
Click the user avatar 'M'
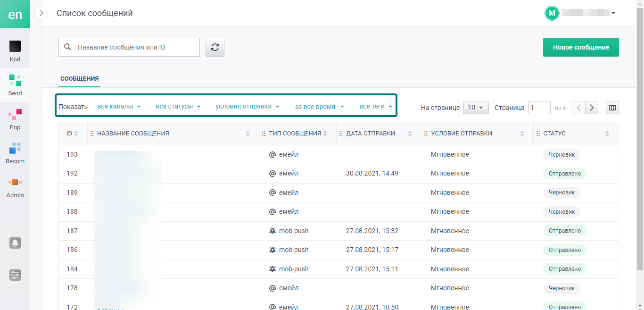[x=552, y=13]
